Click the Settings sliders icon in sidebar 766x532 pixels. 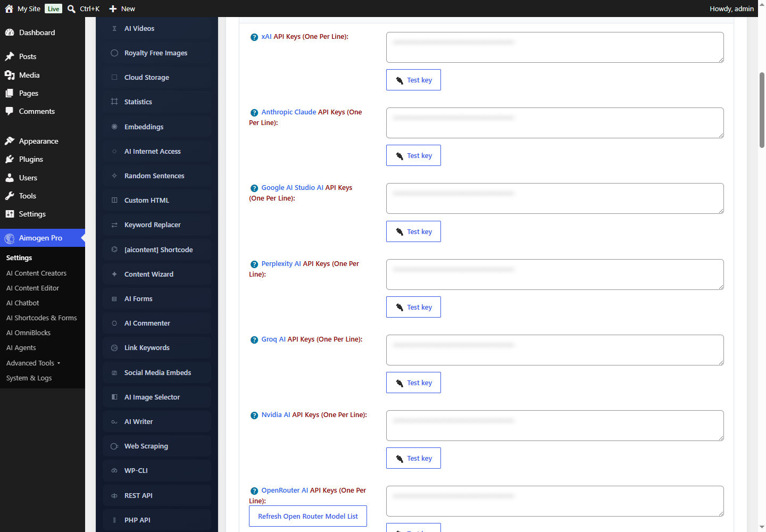tap(10, 214)
